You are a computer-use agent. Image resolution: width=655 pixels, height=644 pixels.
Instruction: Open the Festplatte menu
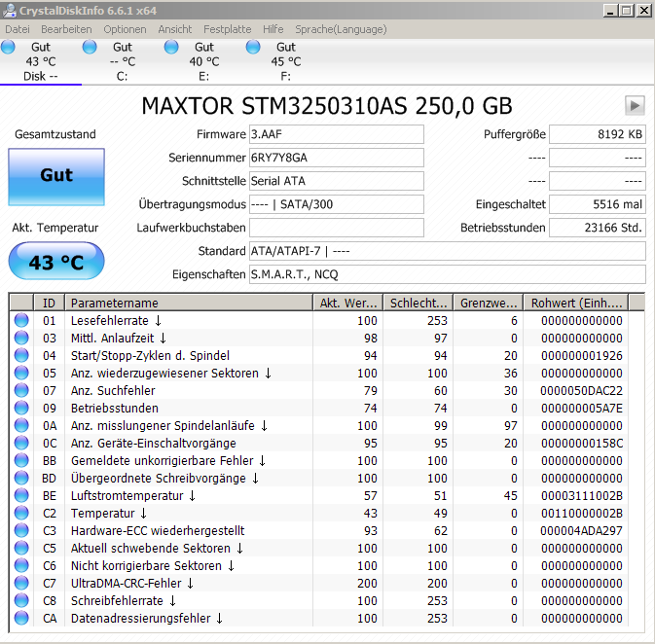point(227,29)
